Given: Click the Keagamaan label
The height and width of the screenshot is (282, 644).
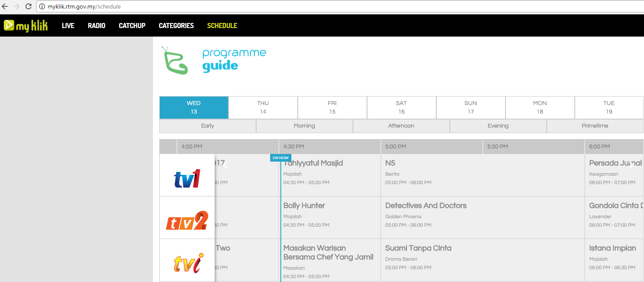Looking at the screenshot, I should click(604, 174).
